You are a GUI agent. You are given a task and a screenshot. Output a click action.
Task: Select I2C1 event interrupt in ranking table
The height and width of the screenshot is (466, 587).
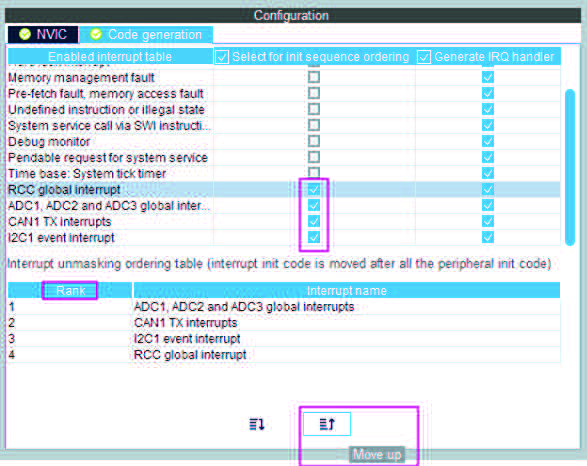click(x=284, y=338)
